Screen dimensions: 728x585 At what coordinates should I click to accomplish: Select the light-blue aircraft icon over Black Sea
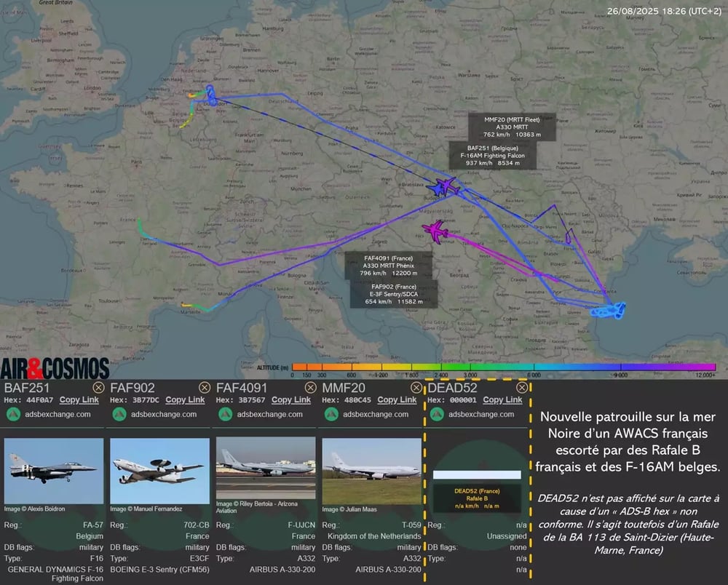(x=617, y=310)
